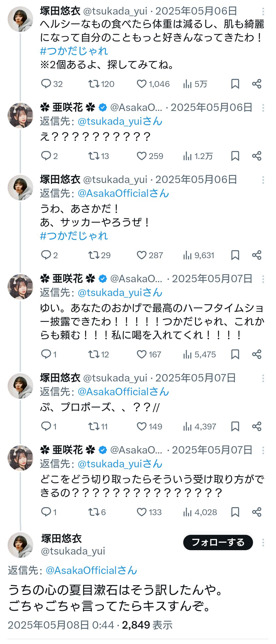Retweet the reply showing 6 reposts
Image resolution: width=276 pixels, height=644 pixels.
click(94, 512)
